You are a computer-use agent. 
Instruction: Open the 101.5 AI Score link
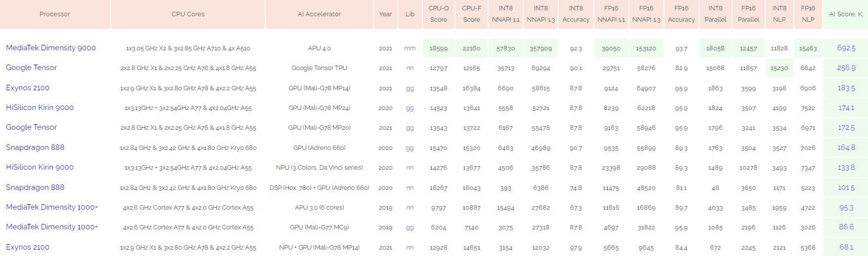(846, 187)
